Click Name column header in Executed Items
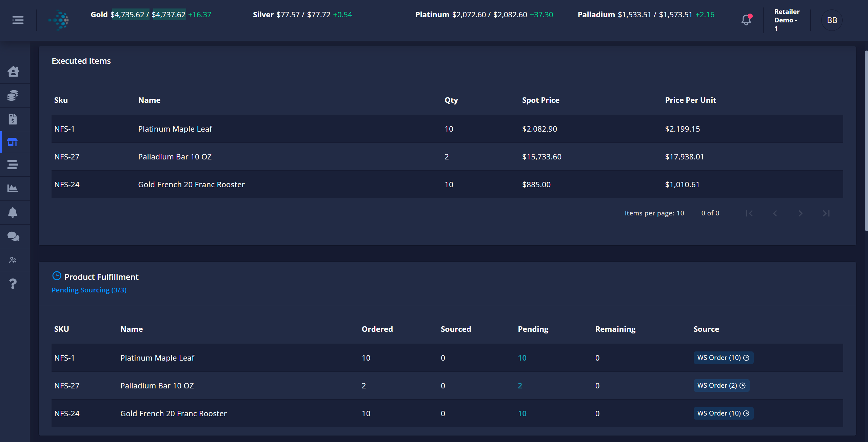Image resolution: width=868 pixels, height=442 pixels. [149, 100]
